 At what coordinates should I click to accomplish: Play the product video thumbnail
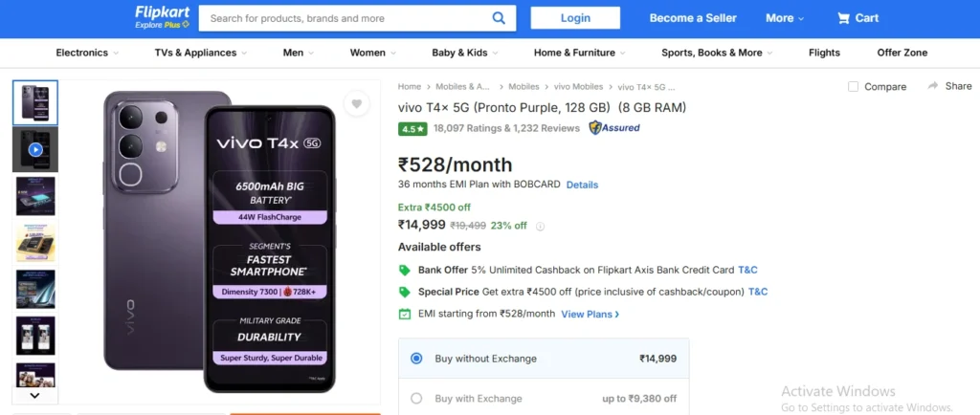coord(35,149)
